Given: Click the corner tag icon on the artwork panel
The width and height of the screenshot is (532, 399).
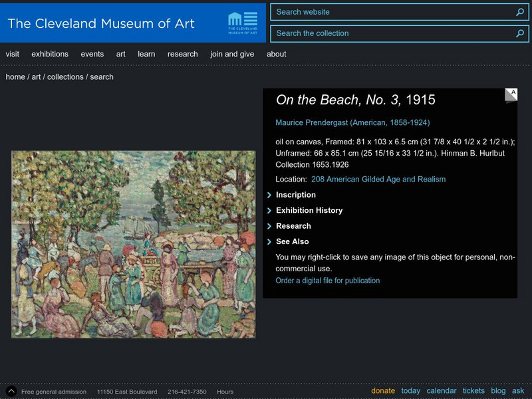Looking at the screenshot, I should click(x=511, y=95).
